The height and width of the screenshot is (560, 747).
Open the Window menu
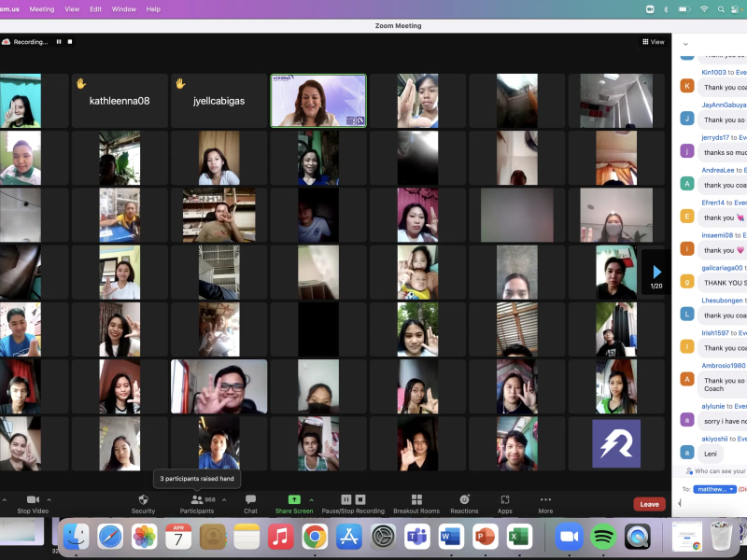click(124, 9)
